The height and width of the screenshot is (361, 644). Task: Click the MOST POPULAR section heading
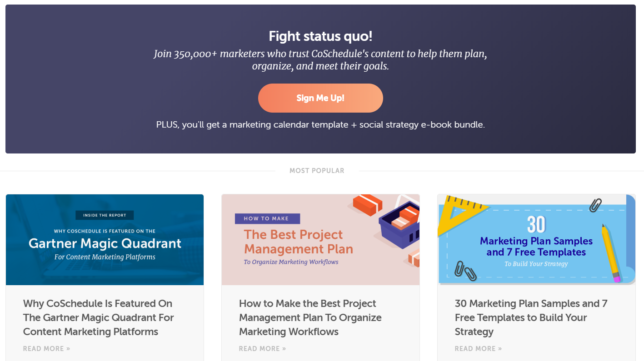317,171
